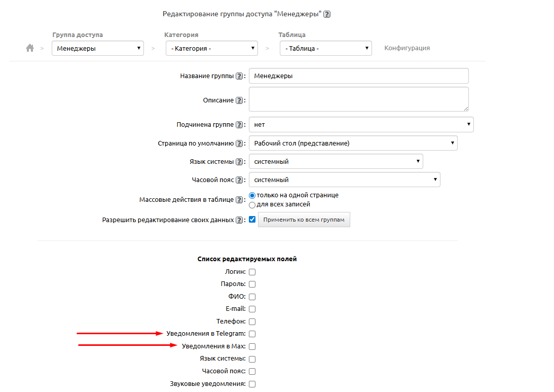Screen dimensions: 554x392
Task: Open the Группа доступа dropdown
Action: coord(98,49)
